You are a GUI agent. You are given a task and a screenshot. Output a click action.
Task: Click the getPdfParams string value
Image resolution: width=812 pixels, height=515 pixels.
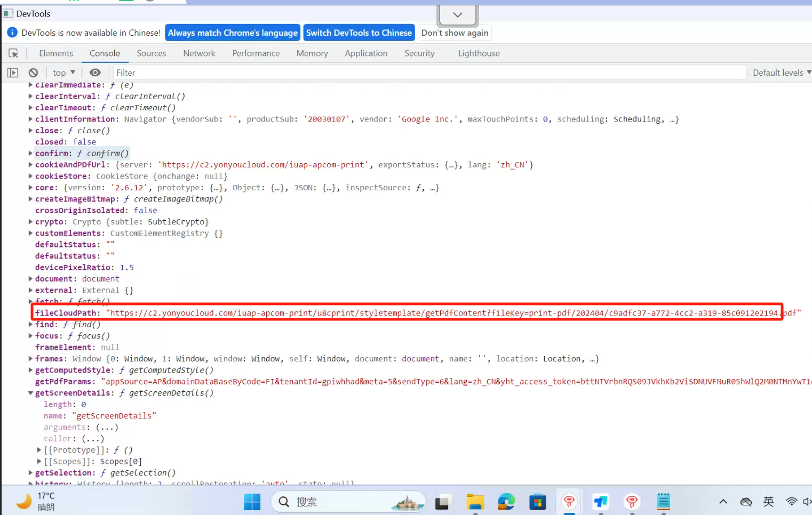(x=456, y=382)
